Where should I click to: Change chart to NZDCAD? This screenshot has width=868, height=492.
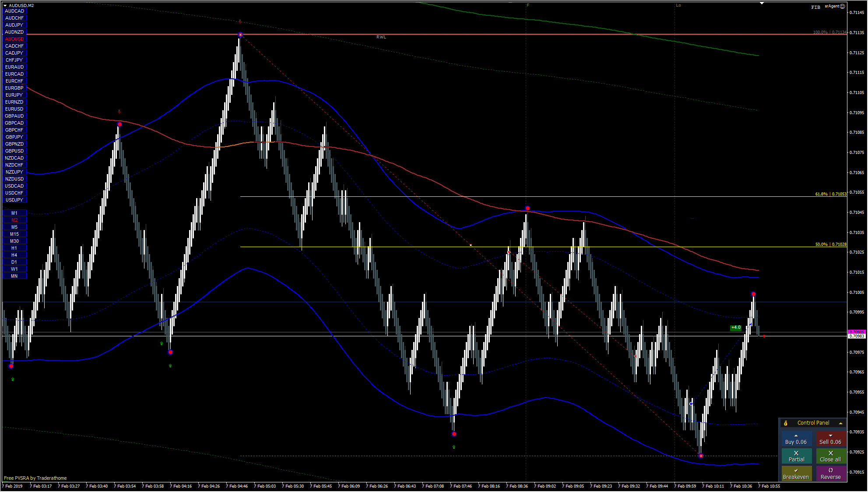pos(14,158)
